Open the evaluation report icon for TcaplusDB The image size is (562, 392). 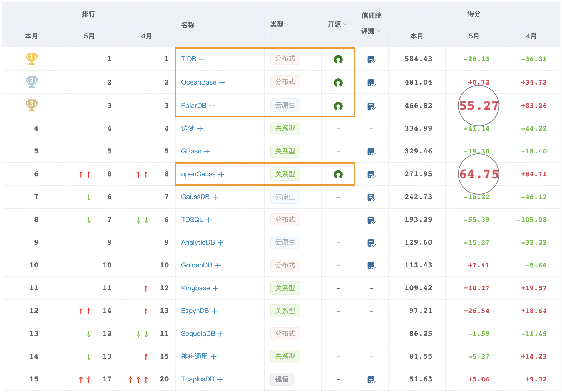click(371, 380)
